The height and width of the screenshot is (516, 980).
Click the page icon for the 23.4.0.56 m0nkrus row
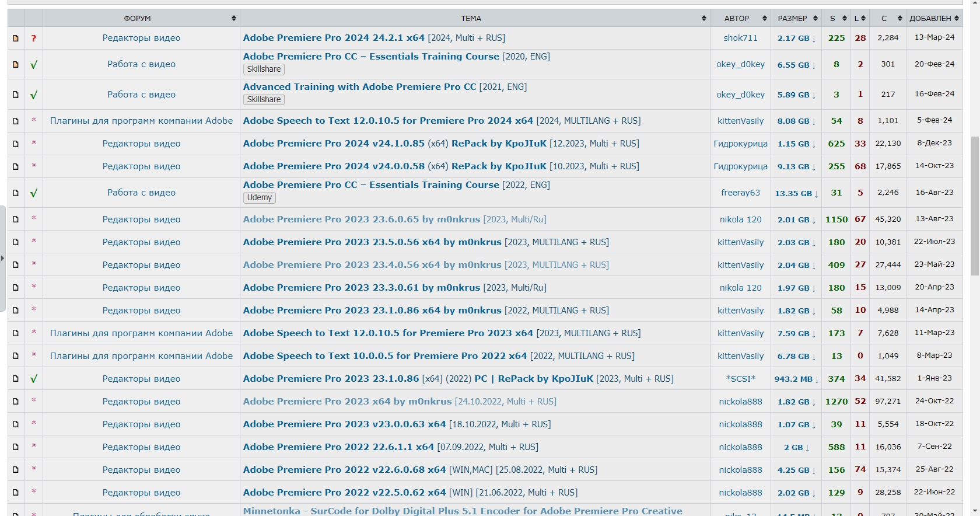pyautogui.click(x=16, y=265)
